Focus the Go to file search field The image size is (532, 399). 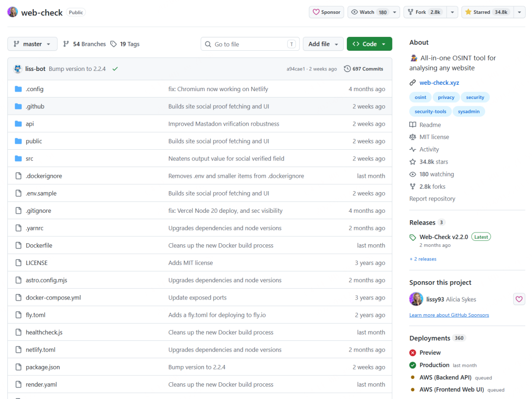pyautogui.click(x=250, y=44)
